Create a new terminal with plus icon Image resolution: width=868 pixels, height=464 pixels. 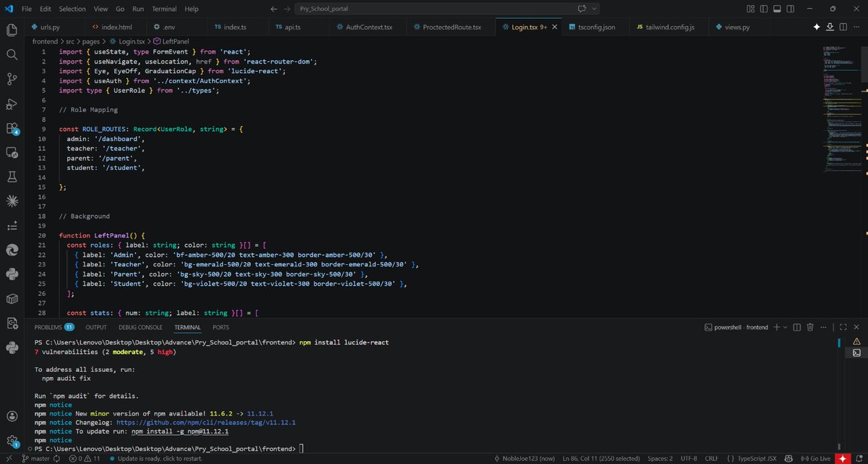[x=776, y=327]
